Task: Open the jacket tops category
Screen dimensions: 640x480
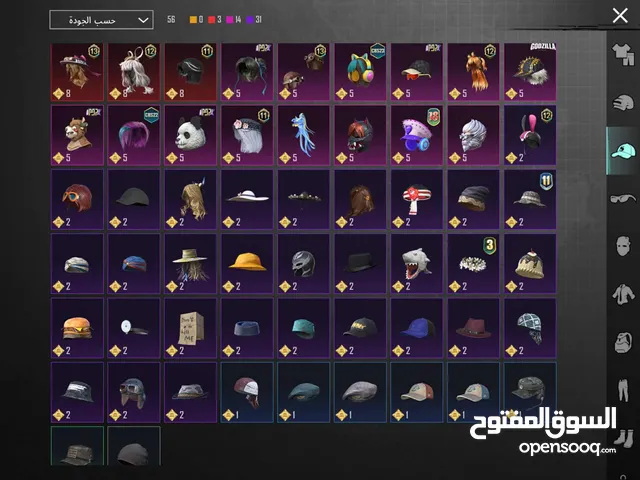Action: click(623, 294)
